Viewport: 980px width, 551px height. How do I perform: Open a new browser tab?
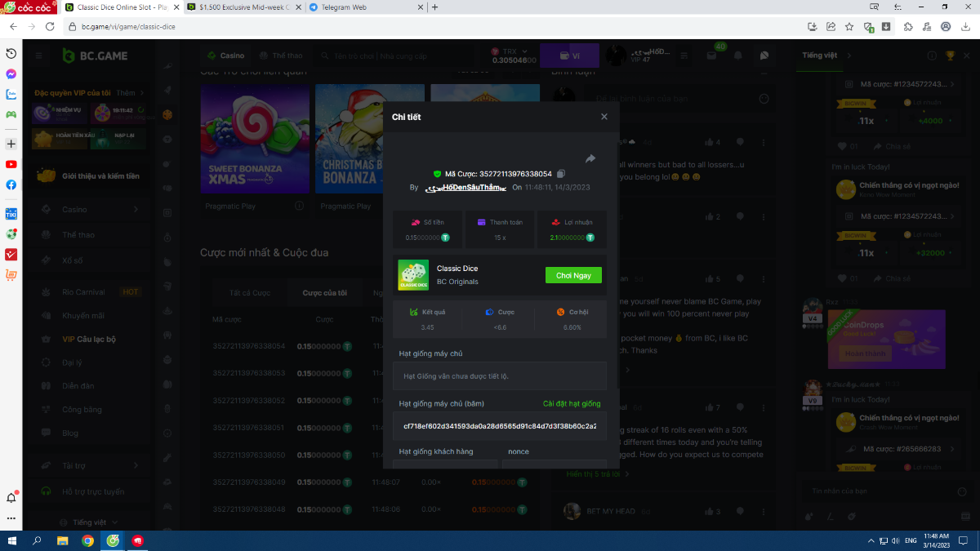click(x=434, y=7)
